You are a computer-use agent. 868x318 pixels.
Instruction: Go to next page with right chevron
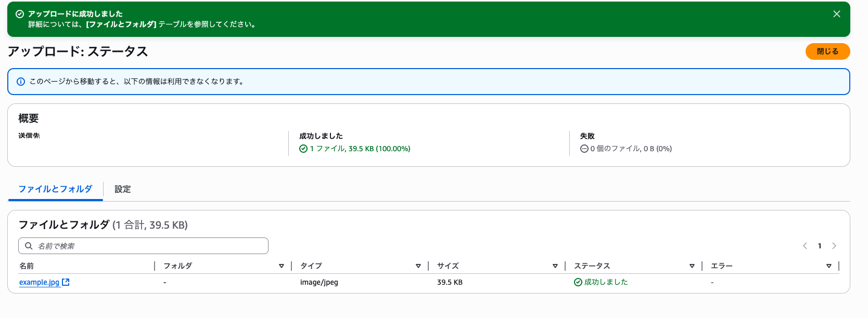(x=834, y=246)
